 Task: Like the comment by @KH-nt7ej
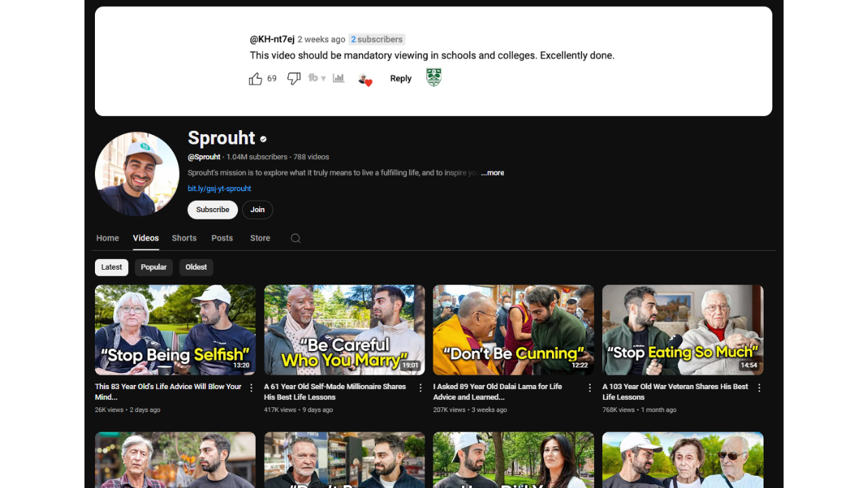256,79
